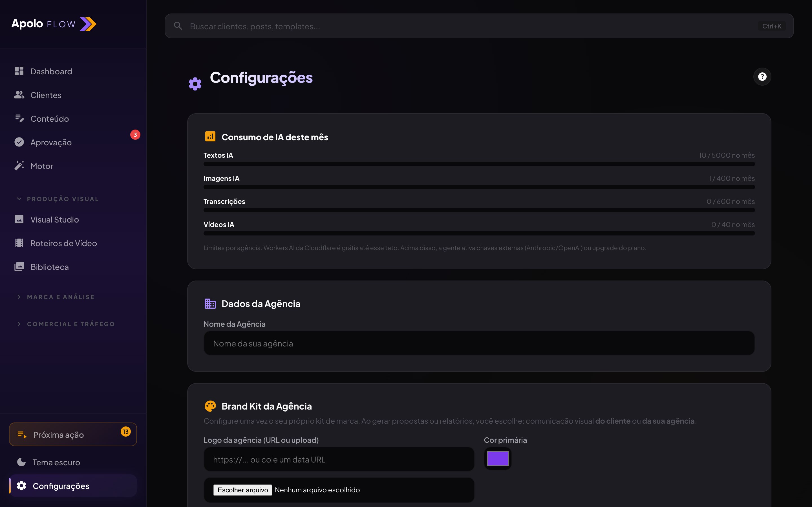This screenshot has width=812, height=507.
Task: Open Visual Studio image icon
Action: pos(19,219)
